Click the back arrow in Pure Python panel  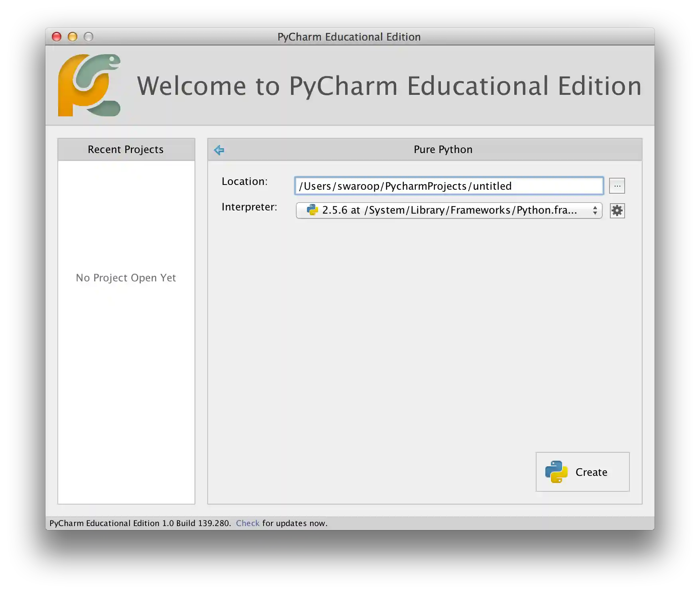tap(219, 149)
